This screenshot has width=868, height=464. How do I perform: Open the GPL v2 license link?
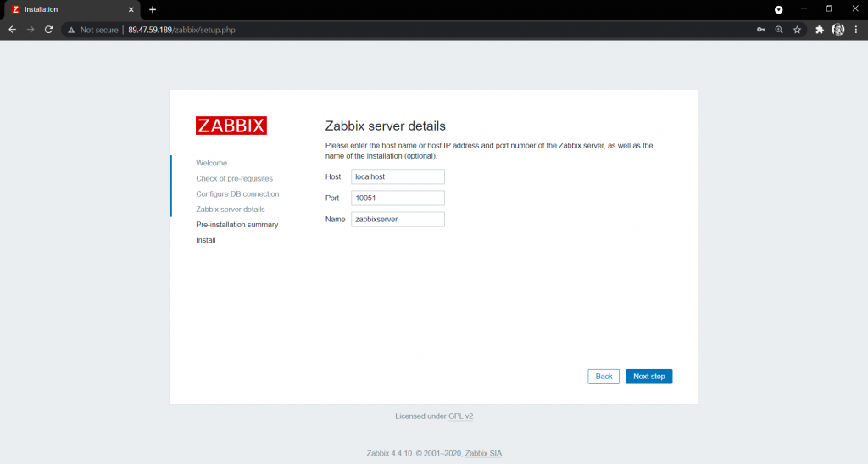460,416
